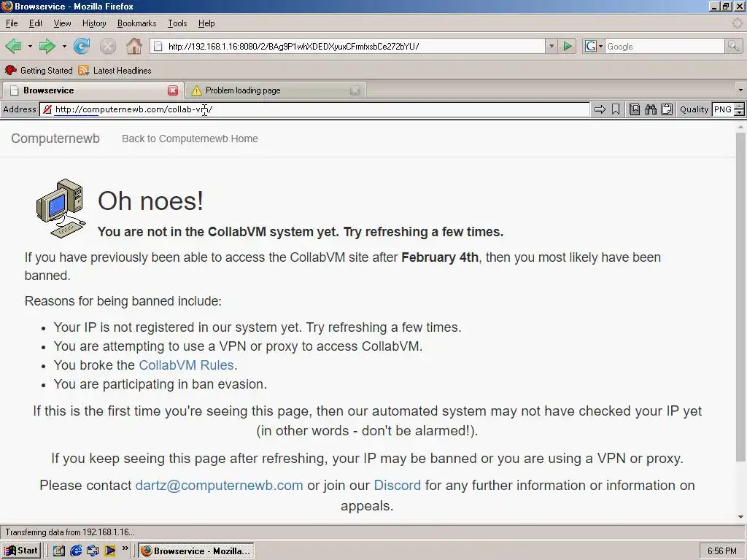Click the 6:56 PM clock in tray
Image resolution: width=747 pixels, height=560 pixels.
tap(722, 551)
